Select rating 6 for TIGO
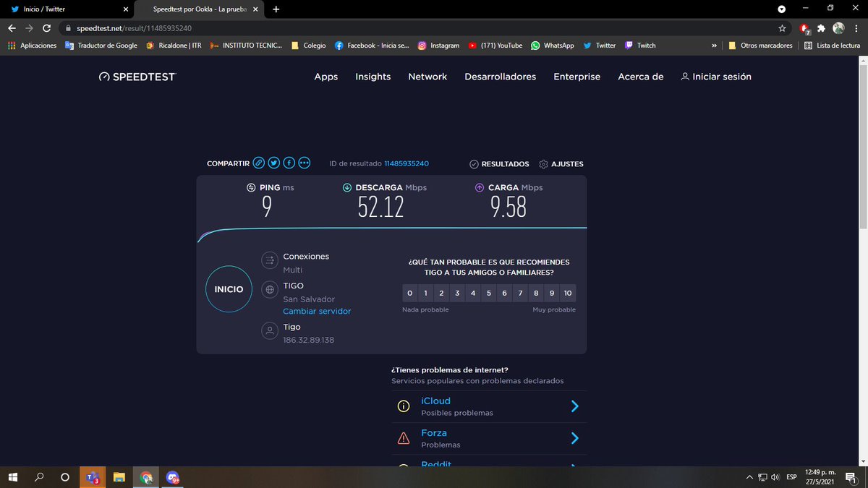Image resolution: width=868 pixels, height=488 pixels. click(505, 293)
